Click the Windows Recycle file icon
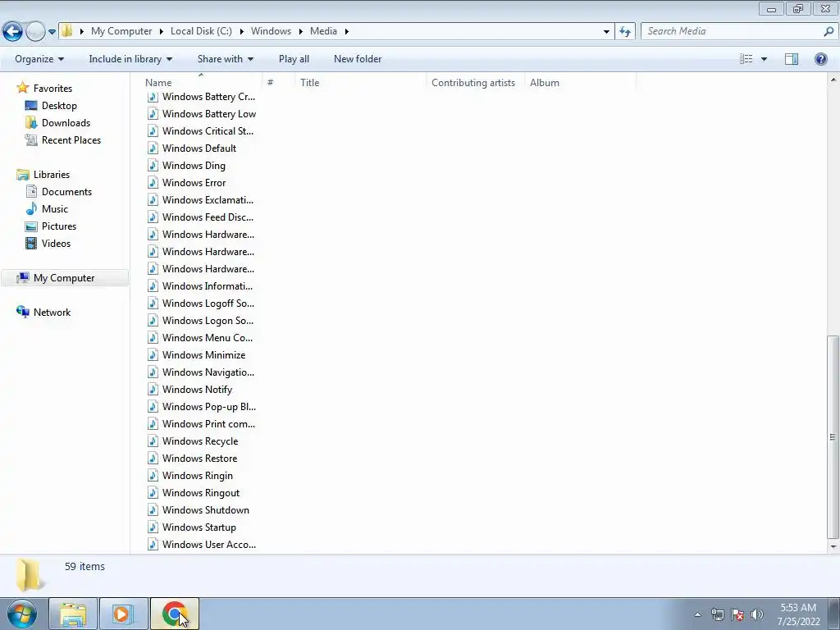The width and height of the screenshot is (840, 630). [153, 441]
